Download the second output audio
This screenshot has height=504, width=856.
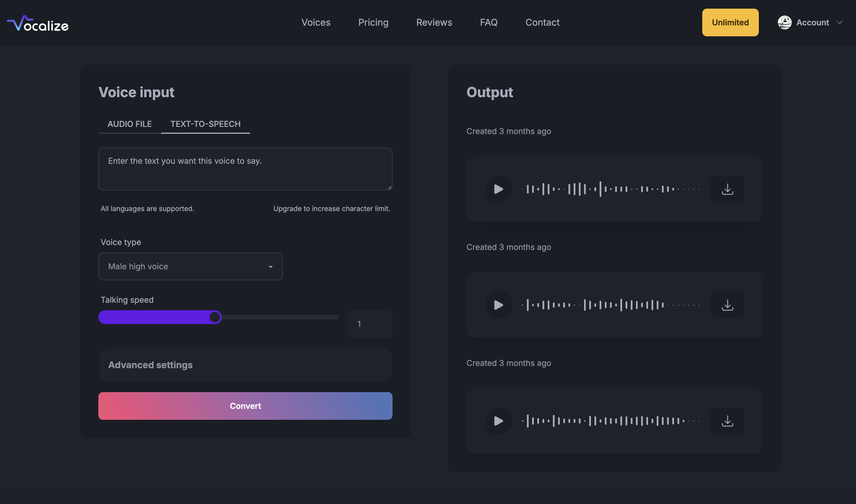click(x=727, y=305)
